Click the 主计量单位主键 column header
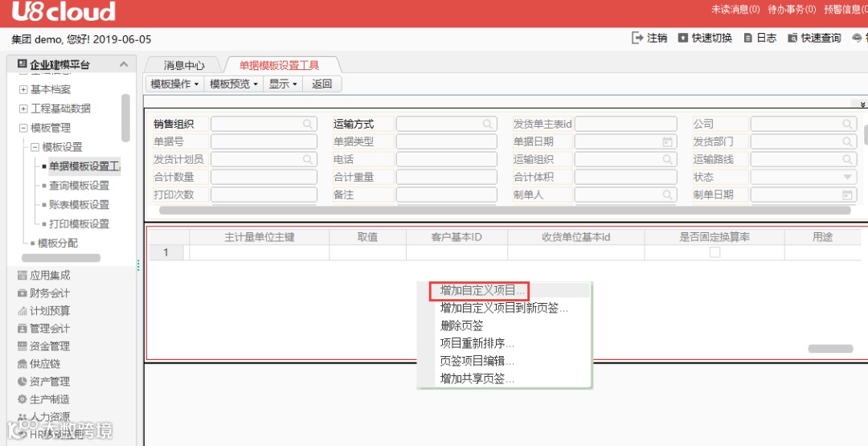This screenshot has height=446, width=868. coord(259,237)
